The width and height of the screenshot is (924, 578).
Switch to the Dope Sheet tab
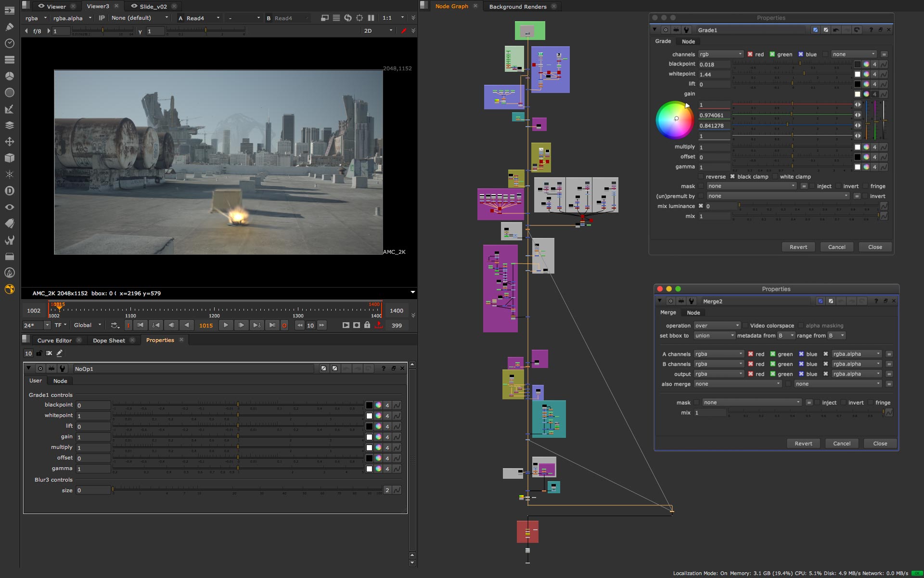[x=109, y=340]
